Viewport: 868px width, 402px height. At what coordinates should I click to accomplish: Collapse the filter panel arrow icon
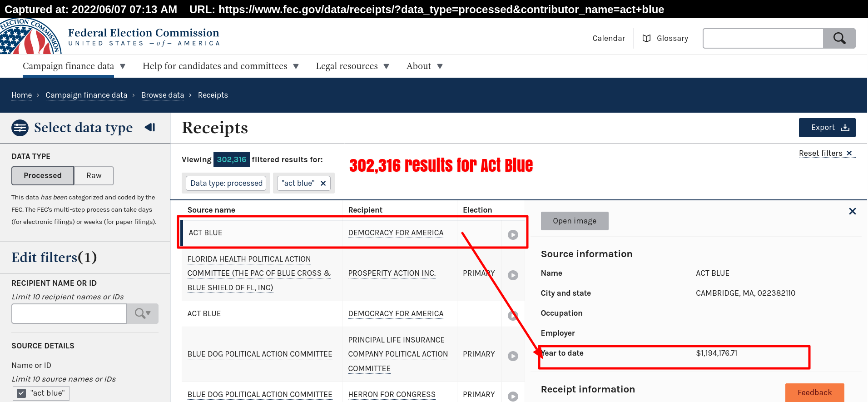pos(150,128)
